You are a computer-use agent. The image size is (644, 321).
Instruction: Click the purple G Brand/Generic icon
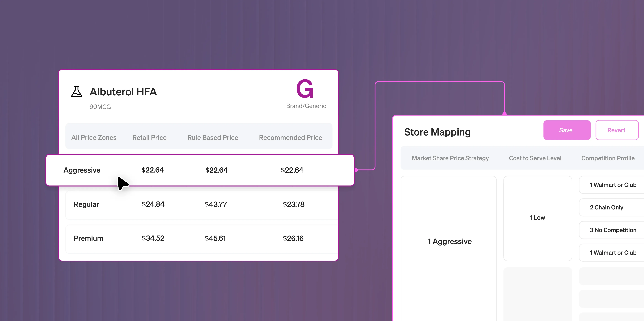(x=304, y=89)
